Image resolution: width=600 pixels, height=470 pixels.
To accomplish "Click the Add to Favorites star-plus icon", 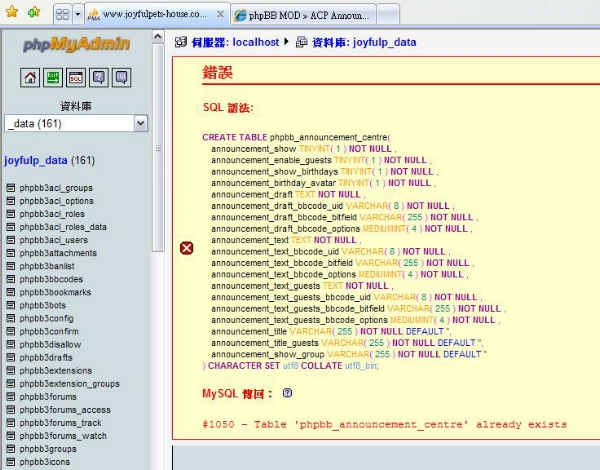I will [x=34, y=12].
